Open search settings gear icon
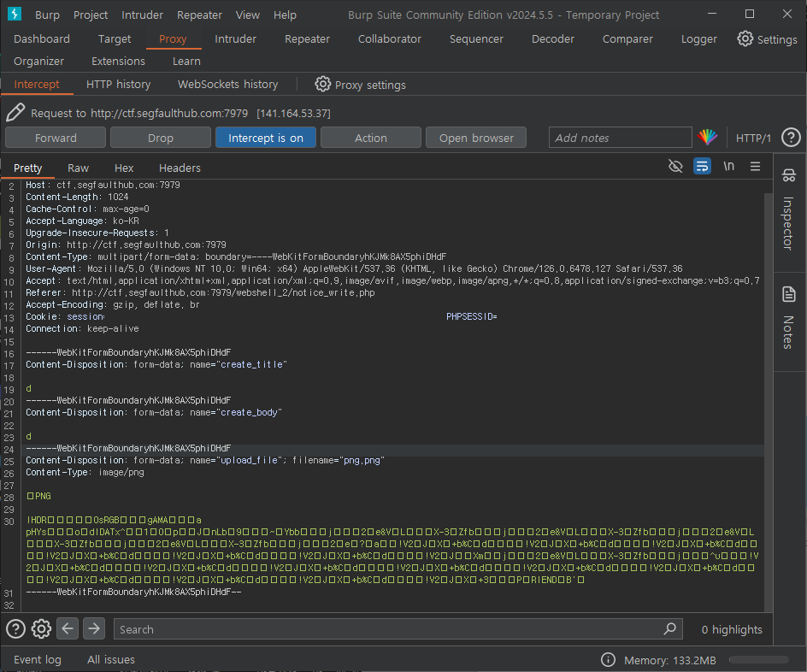This screenshot has width=807, height=672. (41, 628)
